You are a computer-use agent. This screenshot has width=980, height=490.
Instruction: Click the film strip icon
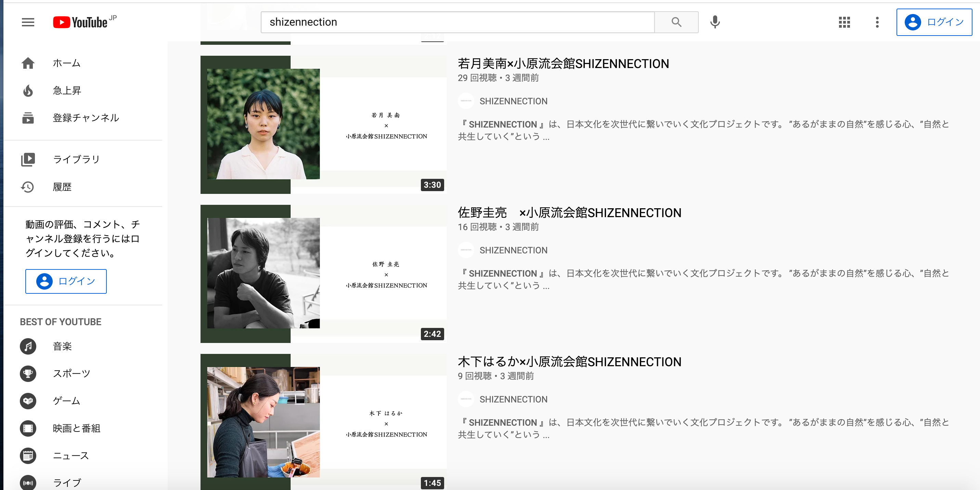coord(28,428)
